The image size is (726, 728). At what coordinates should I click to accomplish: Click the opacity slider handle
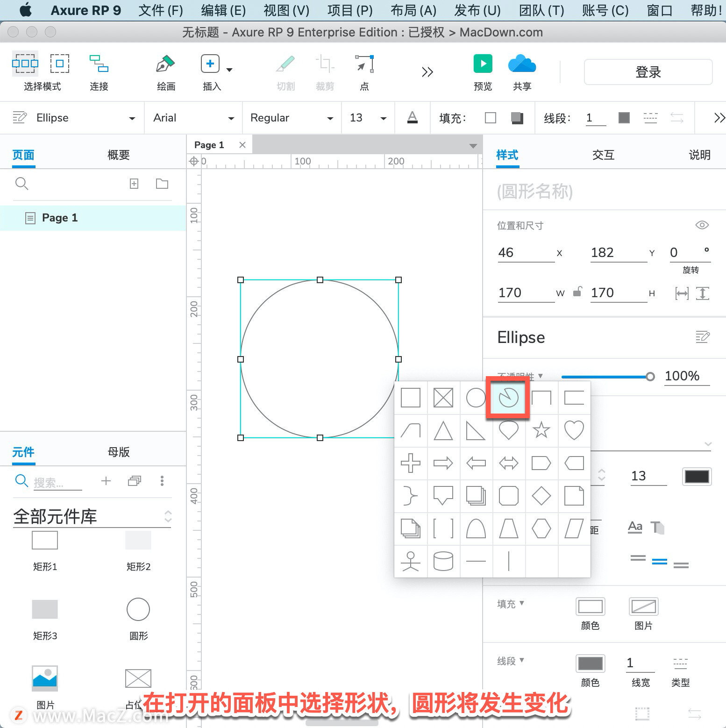click(x=650, y=377)
